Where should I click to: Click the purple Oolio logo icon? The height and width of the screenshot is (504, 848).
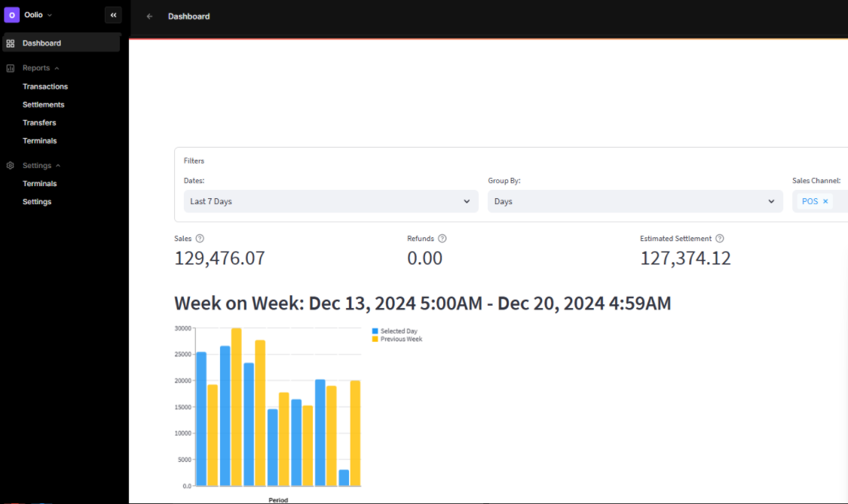tap(11, 14)
